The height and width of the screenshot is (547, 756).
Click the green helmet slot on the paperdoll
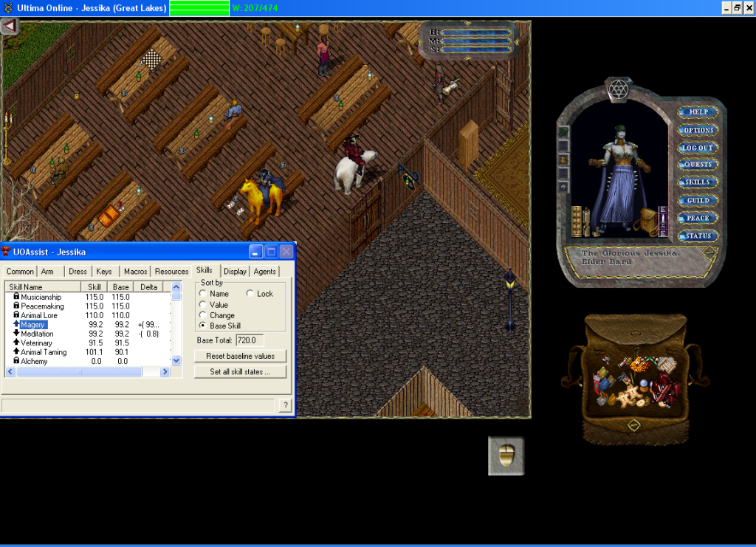point(563,131)
